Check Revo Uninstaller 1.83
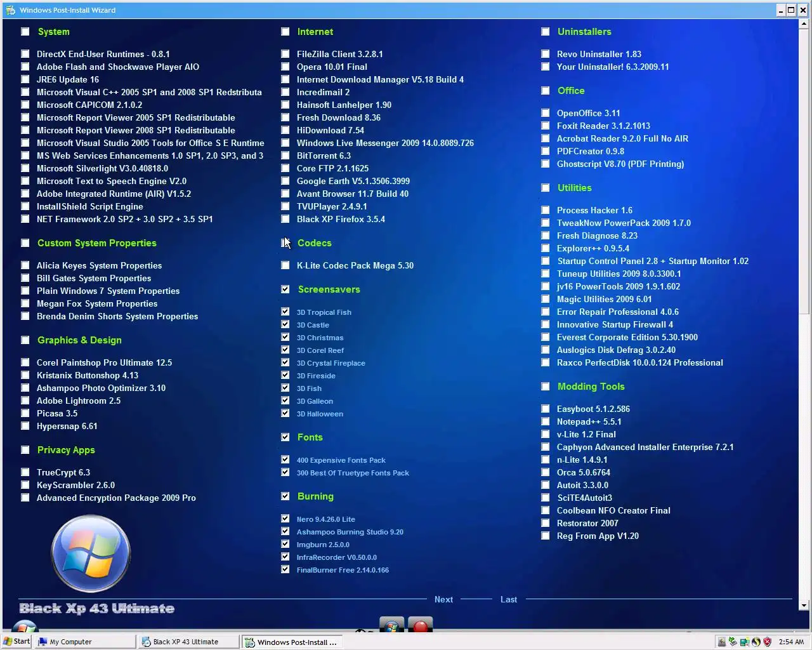Viewport: 812px width, 650px height. tap(546, 54)
